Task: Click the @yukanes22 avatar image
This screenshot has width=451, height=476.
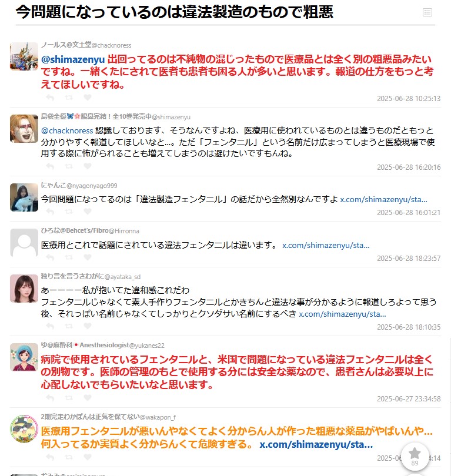Action: coord(24,357)
